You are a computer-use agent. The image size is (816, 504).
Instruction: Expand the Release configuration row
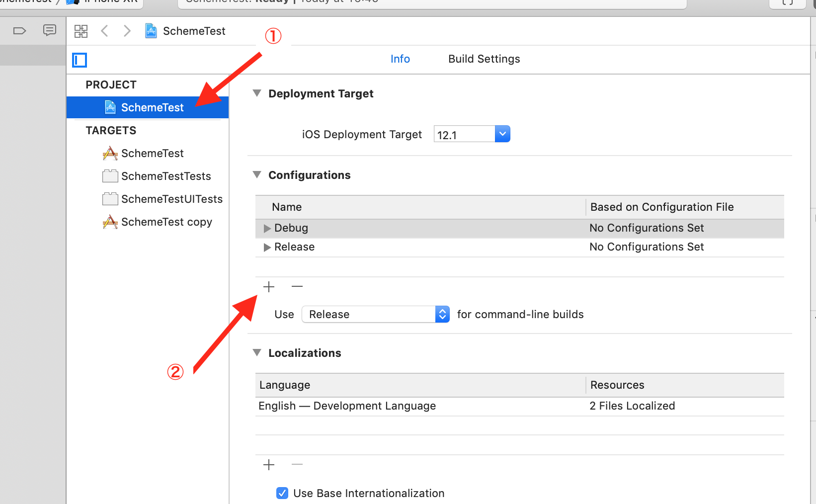pyautogui.click(x=267, y=247)
